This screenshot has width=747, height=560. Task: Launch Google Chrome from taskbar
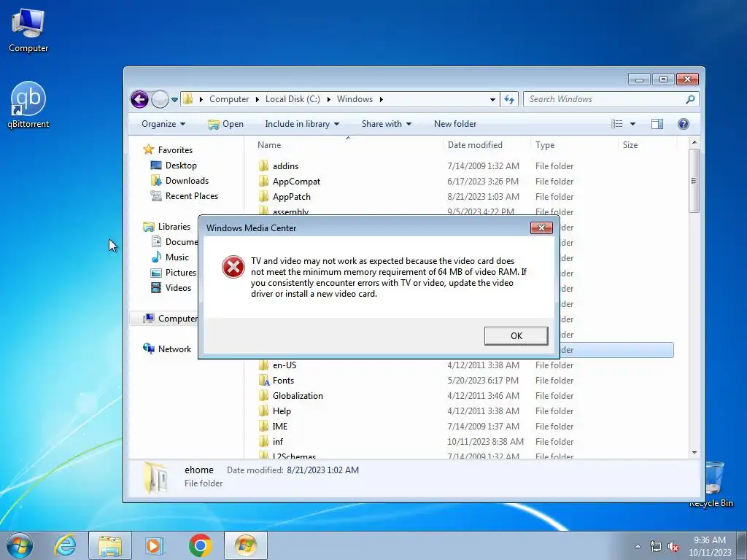tap(200, 545)
